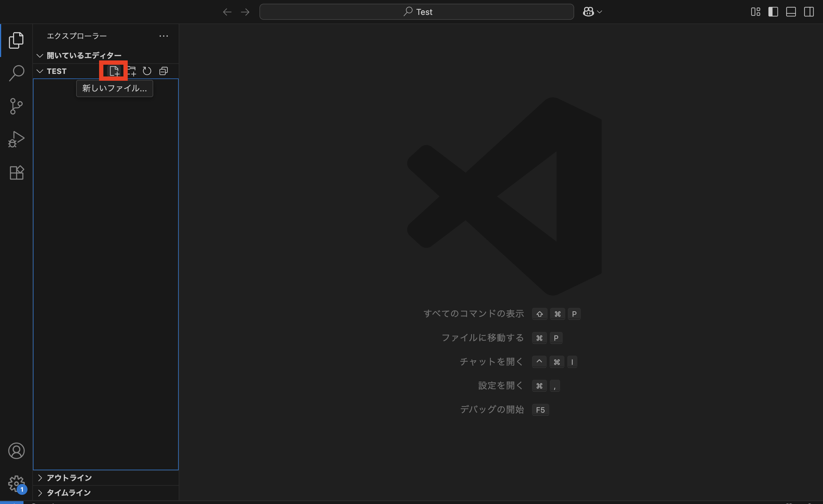This screenshot has width=823, height=504.
Task: Open the Accounts menu icon
Action: coord(16,451)
